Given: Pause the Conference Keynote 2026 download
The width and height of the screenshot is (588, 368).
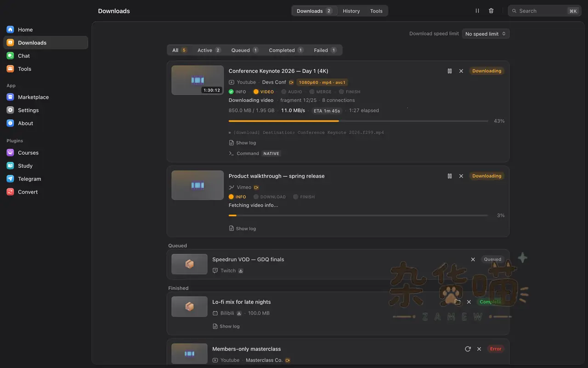Looking at the screenshot, I should (x=450, y=71).
